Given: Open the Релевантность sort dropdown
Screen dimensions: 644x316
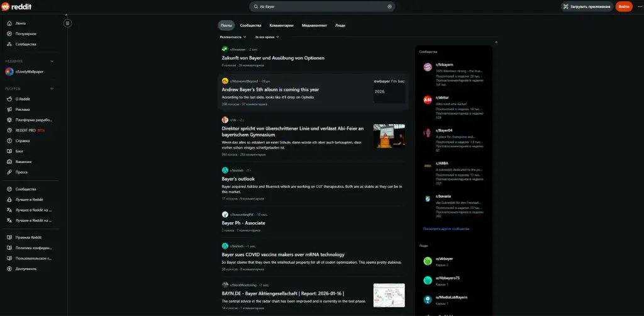Looking at the screenshot, I should pyautogui.click(x=233, y=37).
